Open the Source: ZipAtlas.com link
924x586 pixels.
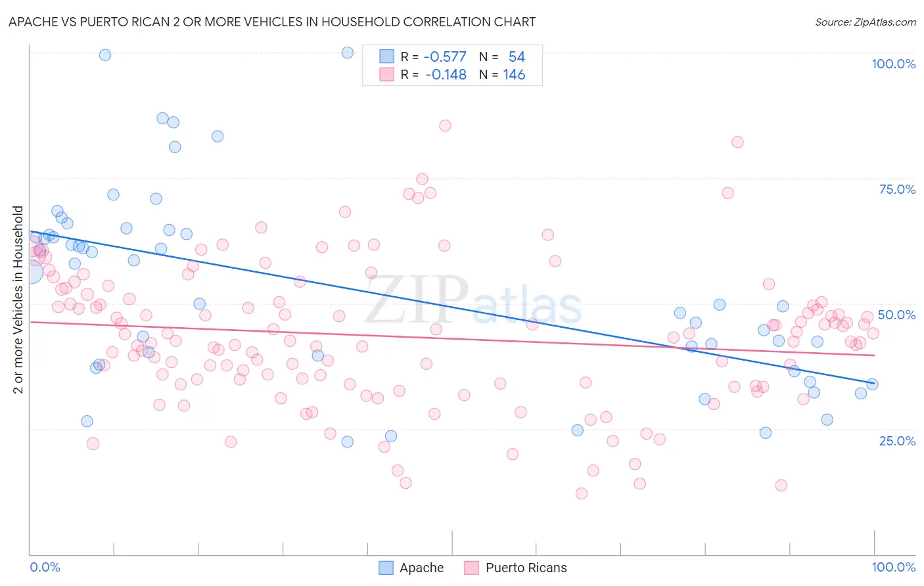(x=866, y=22)
